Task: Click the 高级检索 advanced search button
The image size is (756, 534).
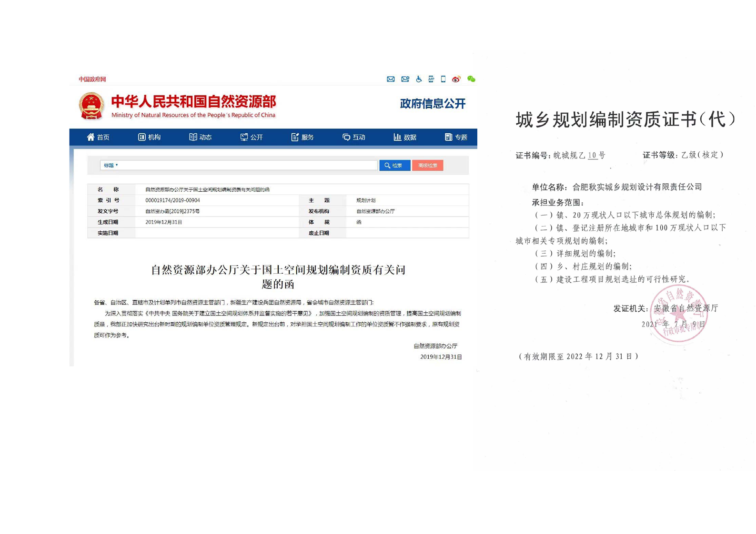Action: pyautogui.click(x=428, y=165)
